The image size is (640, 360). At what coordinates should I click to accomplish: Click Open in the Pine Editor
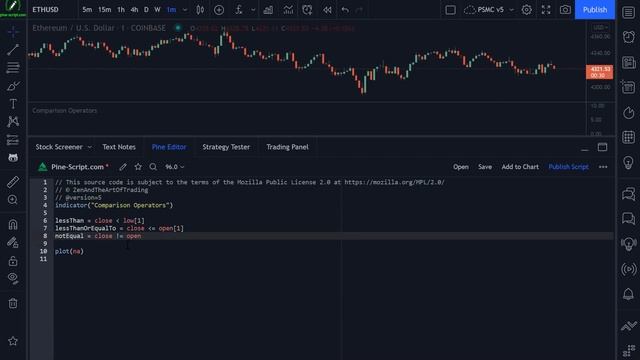click(x=460, y=167)
